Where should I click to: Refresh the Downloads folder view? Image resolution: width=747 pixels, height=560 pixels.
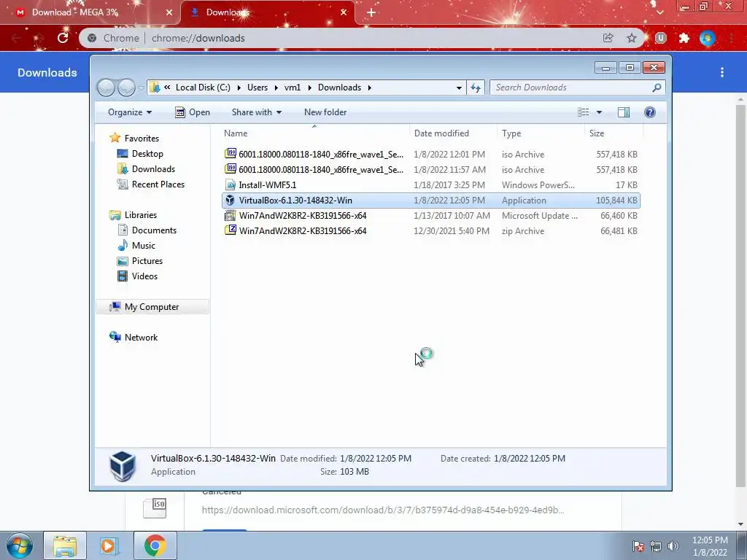[x=476, y=87]
